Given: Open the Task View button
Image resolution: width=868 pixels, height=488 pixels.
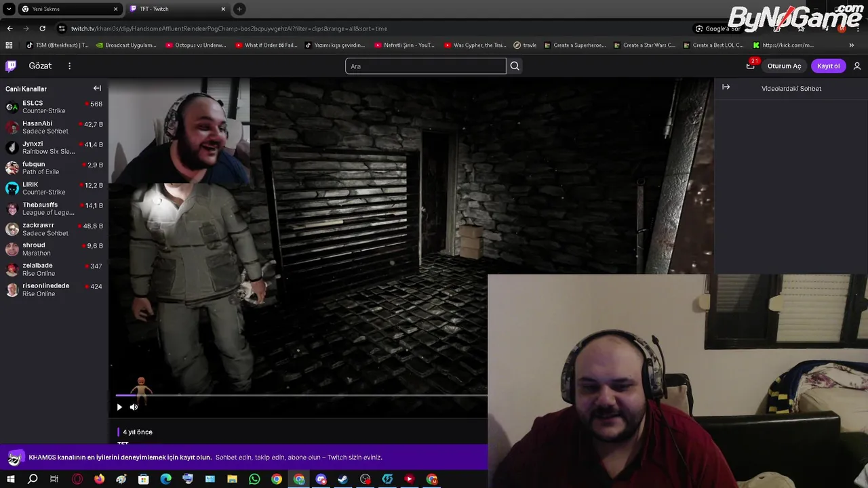Looking at the screenshot, I should (x=54, y=479).
